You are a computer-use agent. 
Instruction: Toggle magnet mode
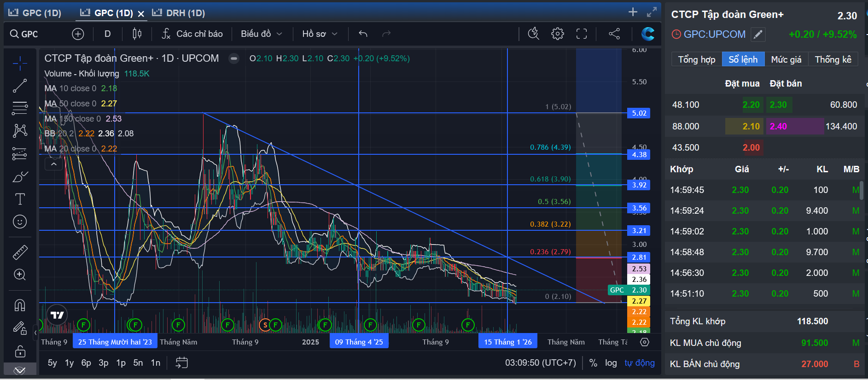(20, 305)
